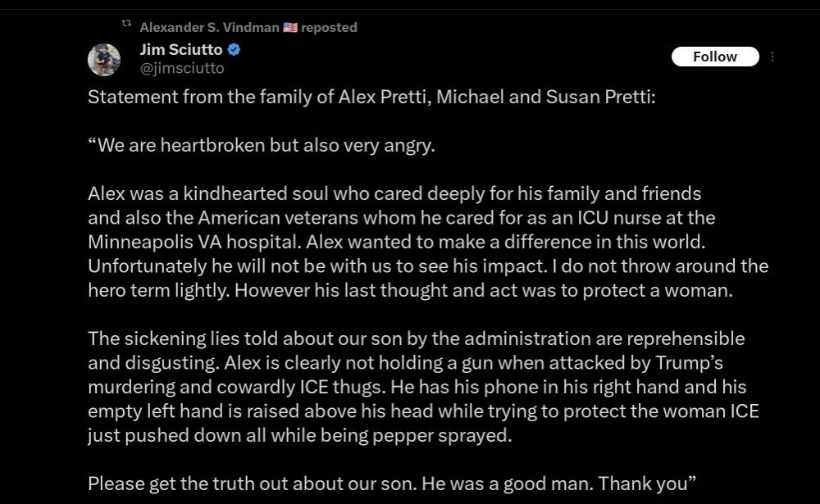Image resolution: width=820 pixels, height=504 pixels.
Task: Click the line starting 'Alex was a kindhearted soul'
Action: 394,194
